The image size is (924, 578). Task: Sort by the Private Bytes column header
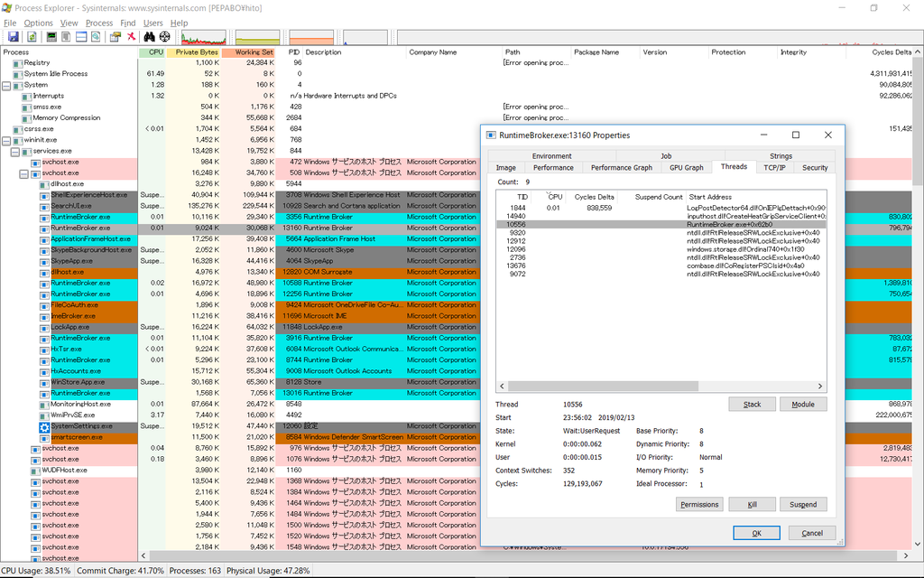195,51
